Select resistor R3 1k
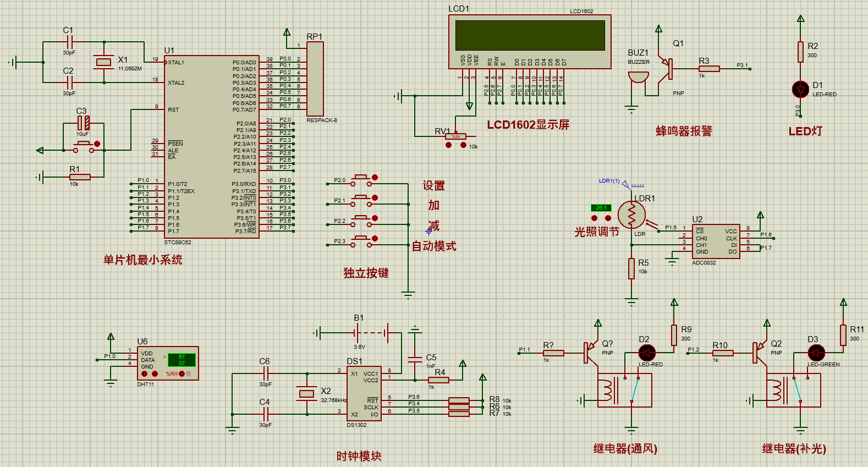This screenshot has width=868, height=467. point(709,69)
